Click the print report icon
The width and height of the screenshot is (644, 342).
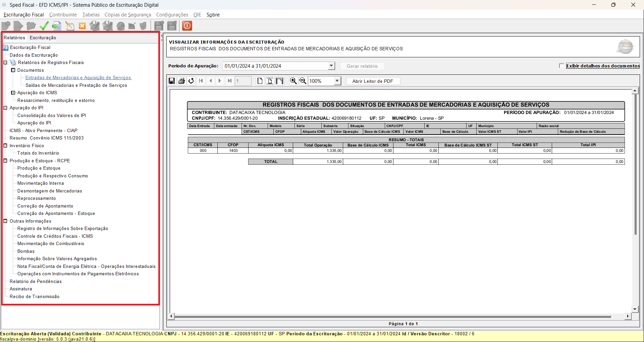click(181, 81)
